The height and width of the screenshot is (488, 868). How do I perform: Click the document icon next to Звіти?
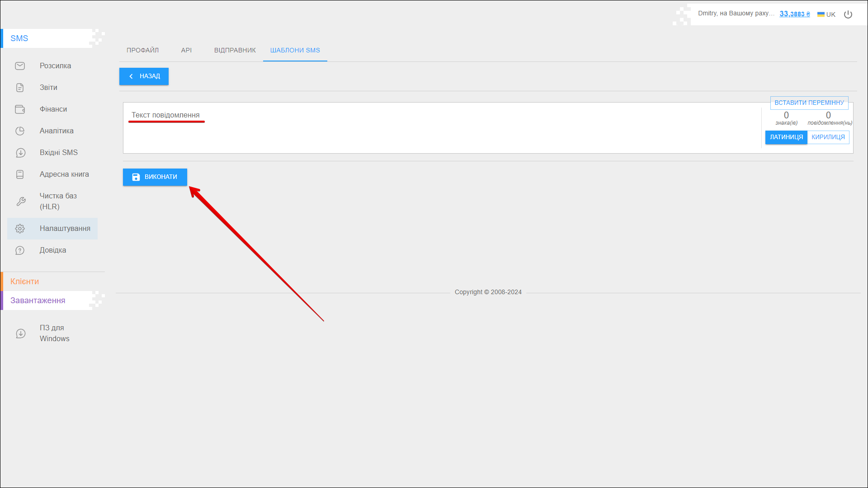(20, 88)
